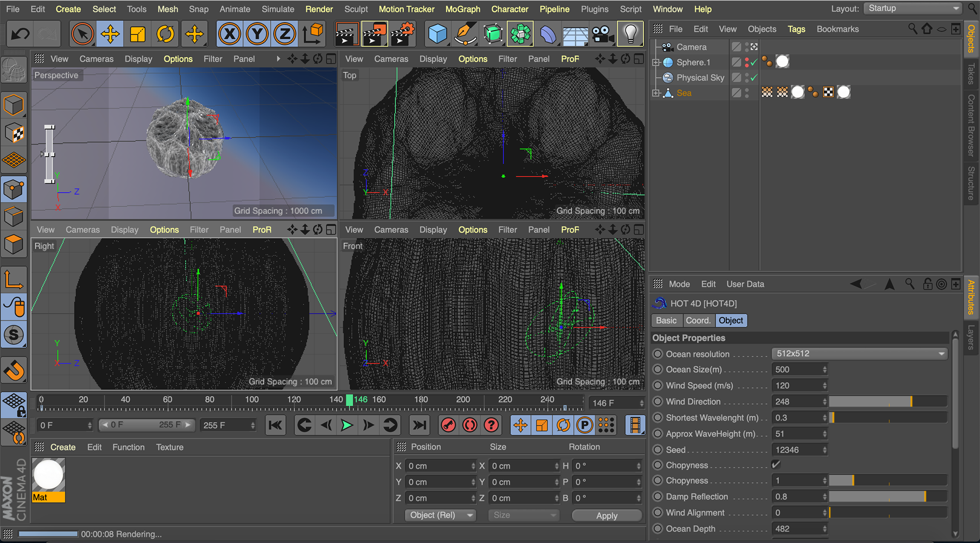The image size is (980, 543).
Task: Select the Rotate tool
Action: [165, 34]
